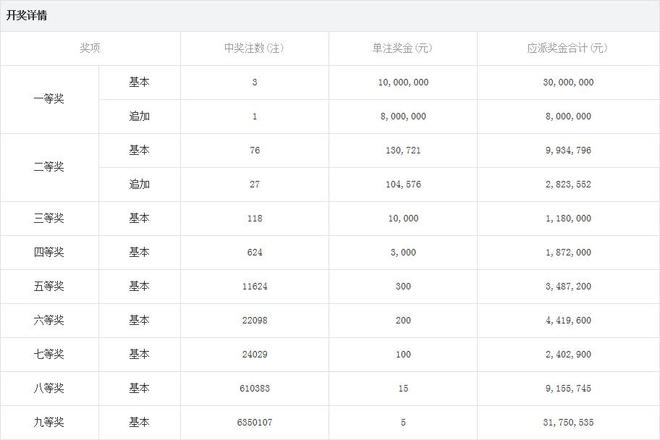Click the 15 prize for 八等奖

pyautogui.click(x=403, y=389)
